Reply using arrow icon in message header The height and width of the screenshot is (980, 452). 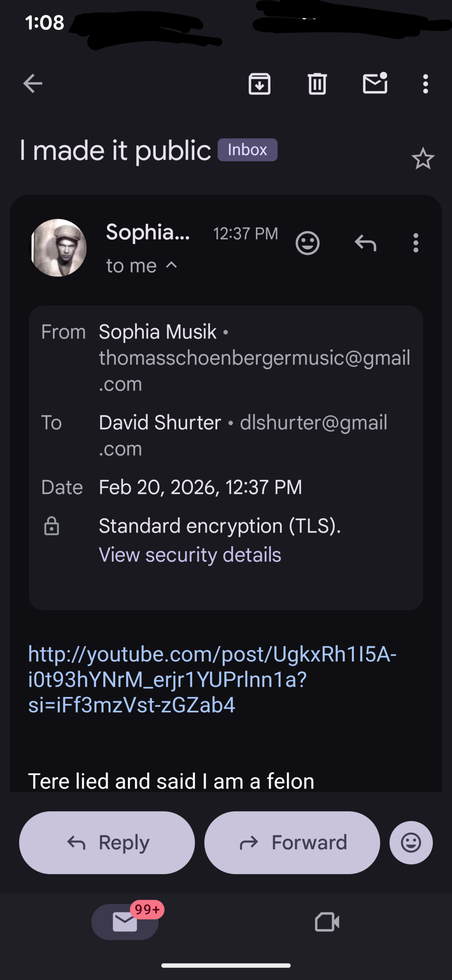366,243
